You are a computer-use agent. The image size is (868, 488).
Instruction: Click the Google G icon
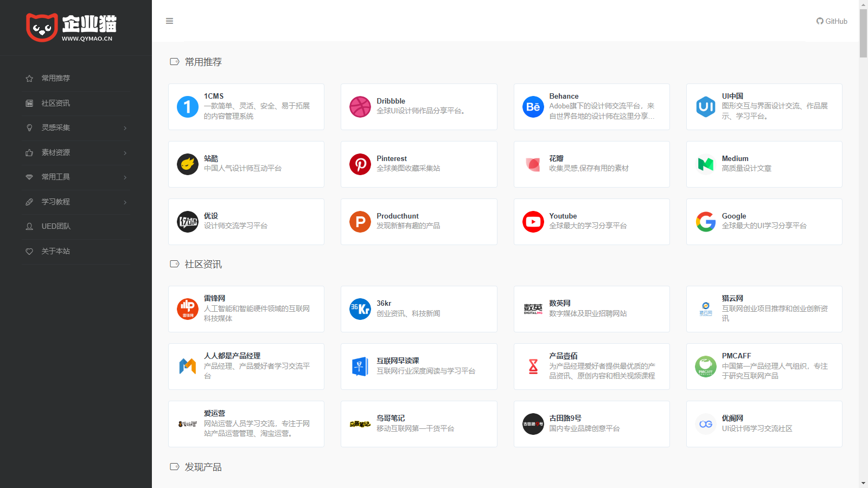coord(706,222)
